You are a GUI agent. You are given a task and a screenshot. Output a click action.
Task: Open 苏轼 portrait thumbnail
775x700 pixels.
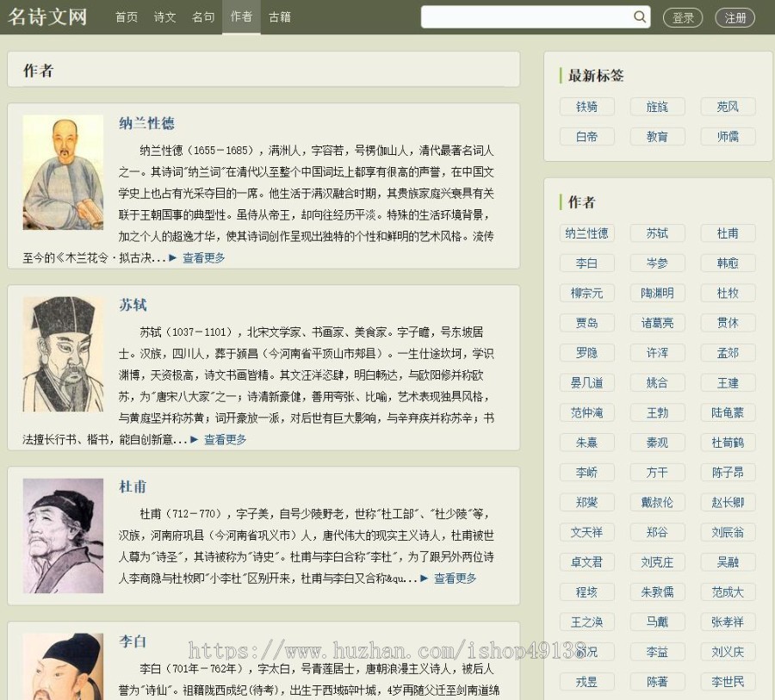point(63,354)
